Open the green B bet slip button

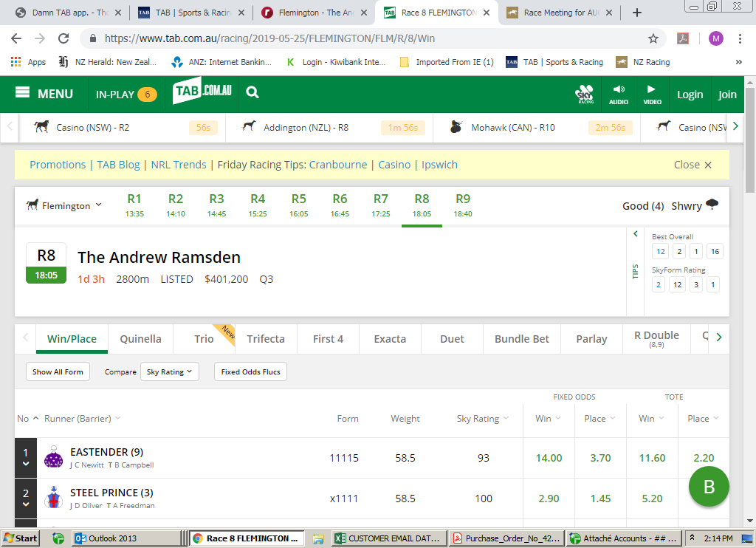tap(709, 486)
